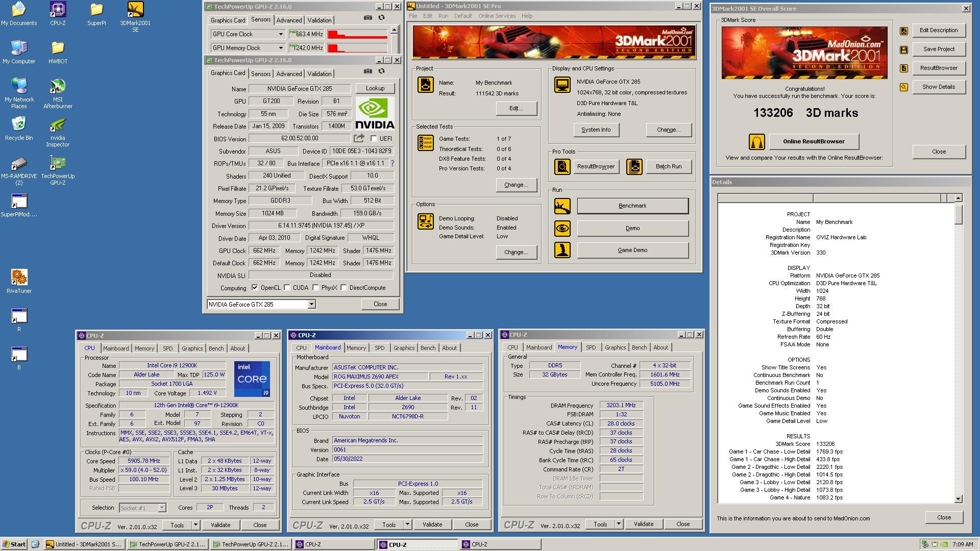980x551 pixels.
Task: Click the NVIDIA logo in GPU-Z
Action: [375, 113]
